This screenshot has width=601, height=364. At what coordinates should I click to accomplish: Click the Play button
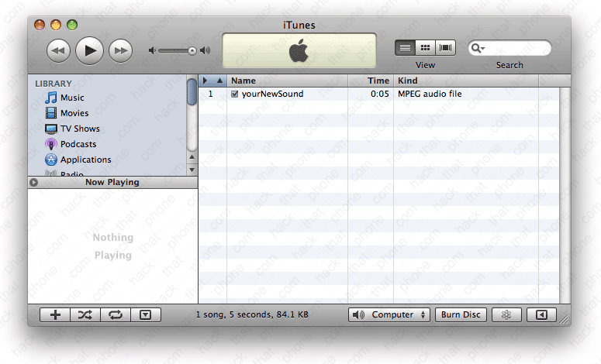click(x=90, y=50)
